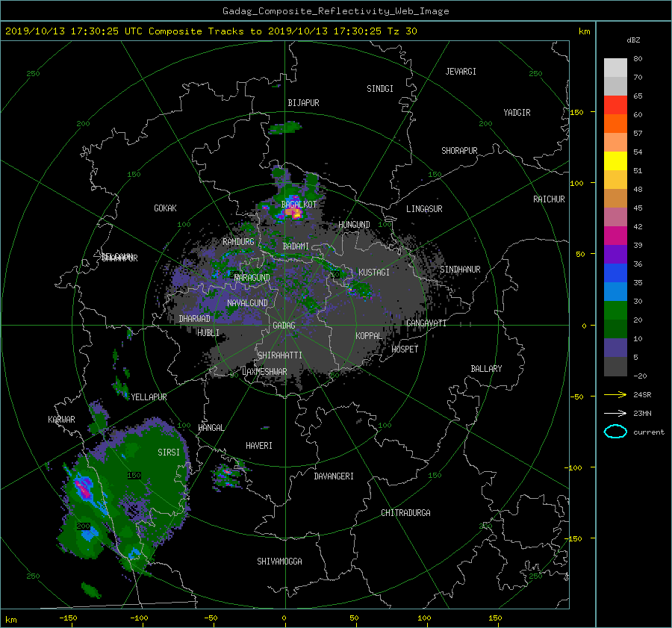Click the white 23MN arrow legend icon
The width and height of the screenshot is (672, 628).
[615, 413]
